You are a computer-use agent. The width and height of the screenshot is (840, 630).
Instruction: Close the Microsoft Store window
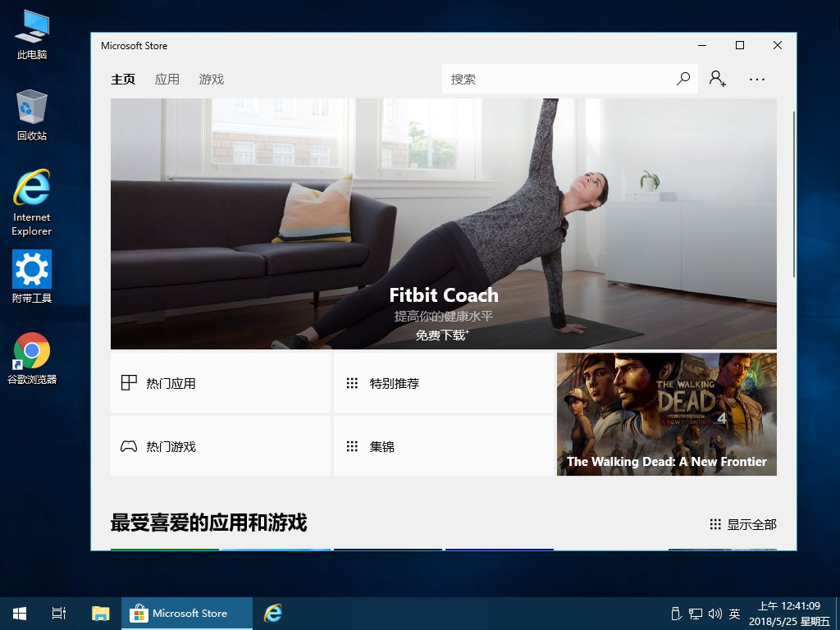click(778, 46)
